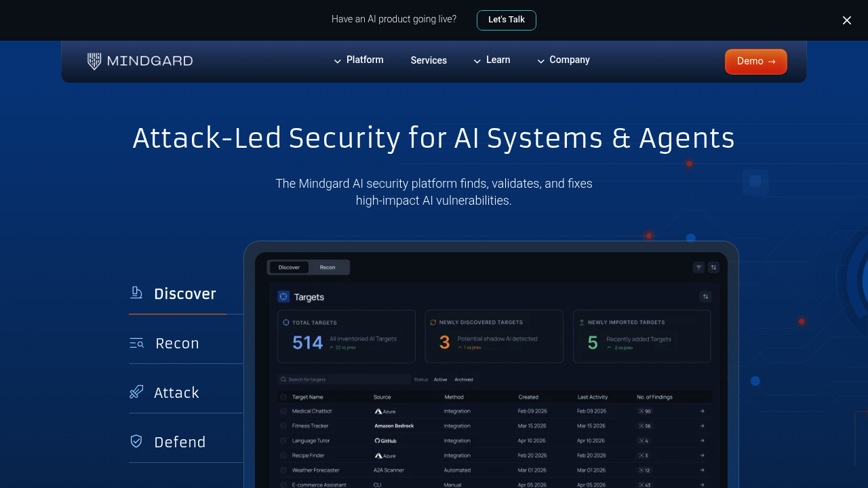The width and height of the screenshot is (868, 488).
Task: Click the Discover microscope icon in sidebar
Action: 136,293
